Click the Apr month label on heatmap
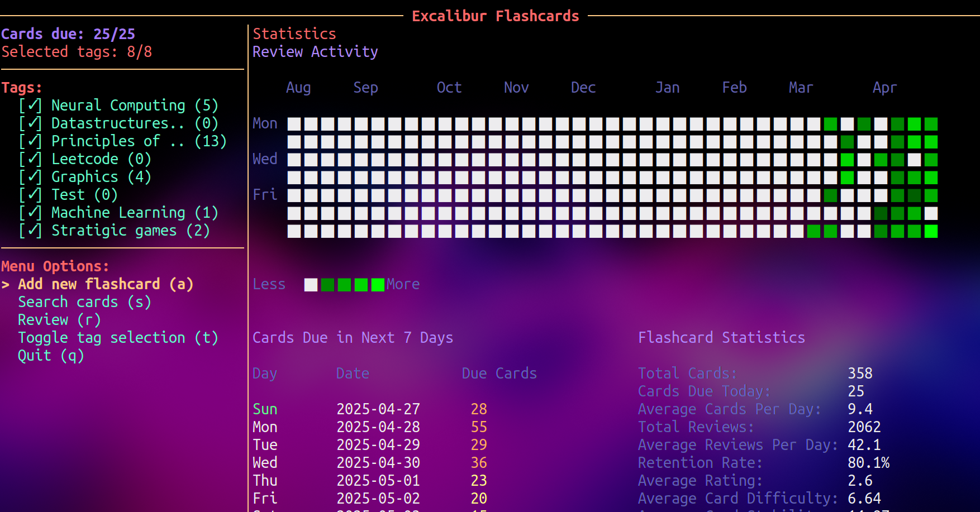 click(x=884, y=88)
